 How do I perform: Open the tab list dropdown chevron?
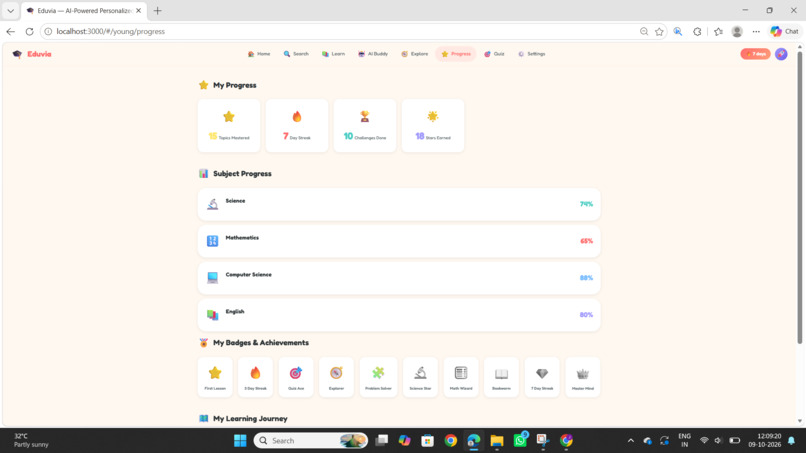tap(10, 11)
